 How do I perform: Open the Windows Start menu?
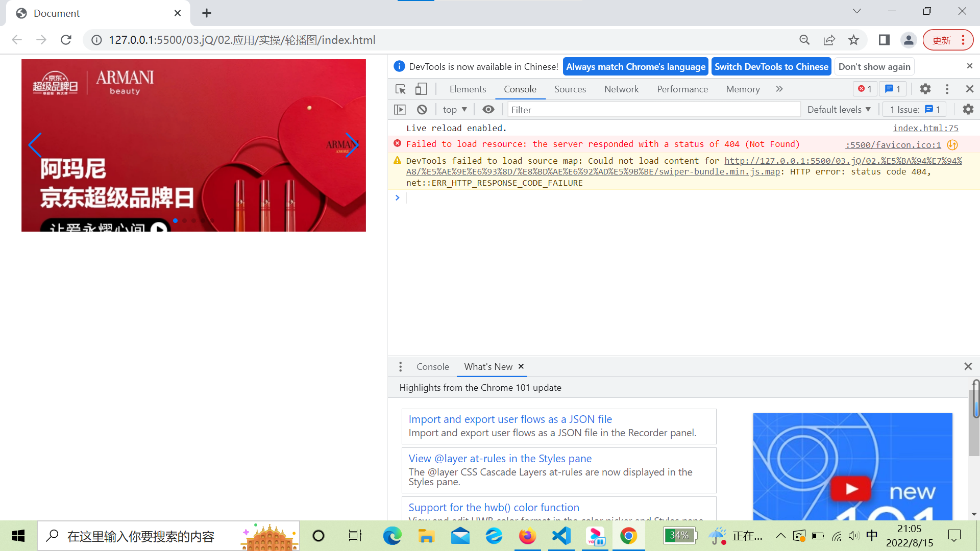[x=18, y=536]
